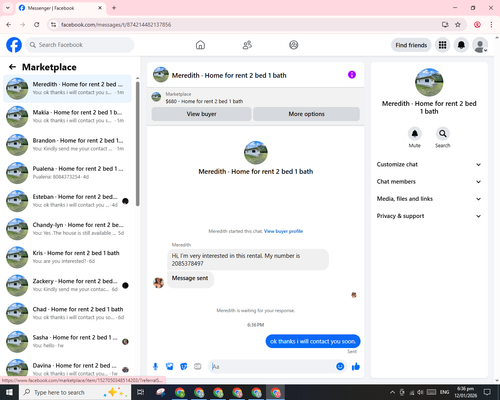Screen dimensions: 500x400
Task: Open the ENG language indicator in the tray
Action: click(444, 392)
